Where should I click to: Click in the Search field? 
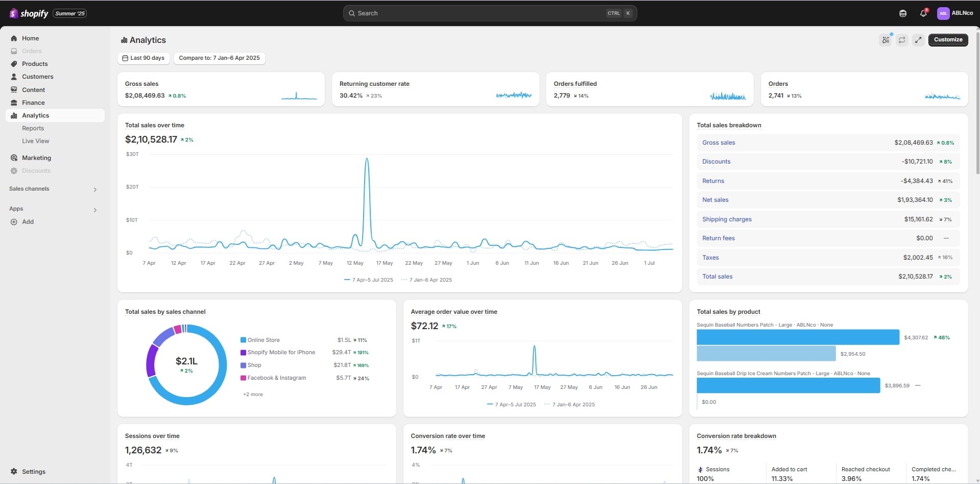pos(490,13)
